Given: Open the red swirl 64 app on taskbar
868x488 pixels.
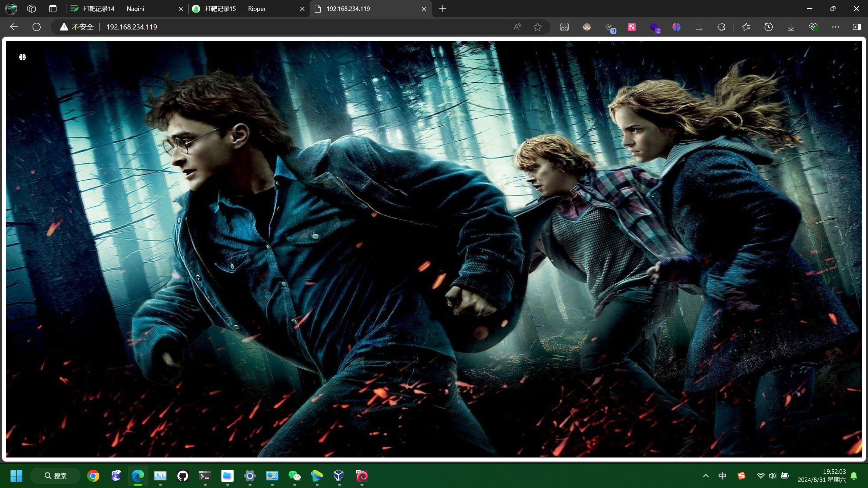Looking at the screenshot, I should [362, 476].
